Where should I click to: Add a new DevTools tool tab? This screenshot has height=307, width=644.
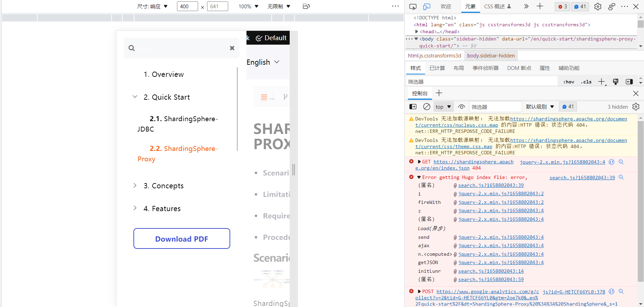pyautogui.click(x=540, y=6)
